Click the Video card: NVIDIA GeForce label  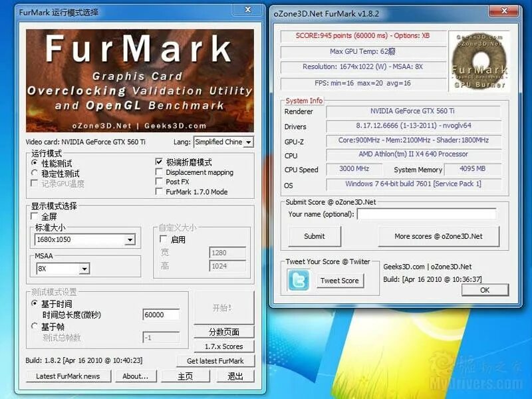tap(86, 142)
